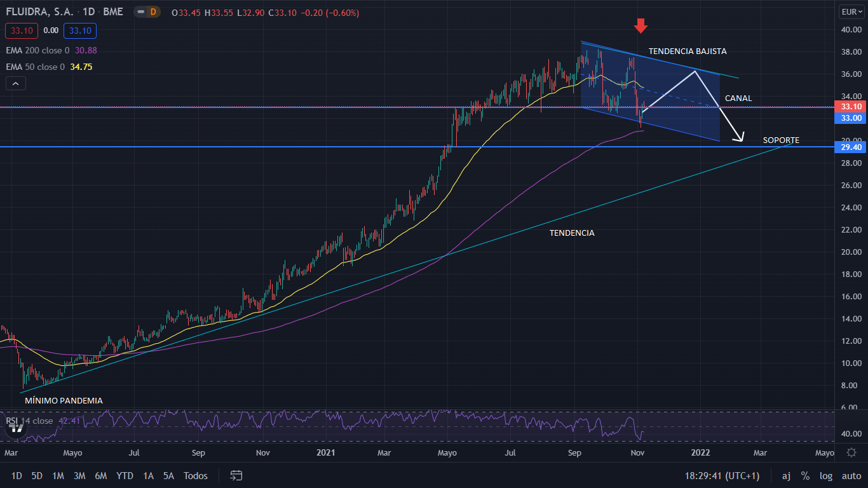Click the blue 29.40 support price label
This screenshot has height=488, width=868.
coord(851,147)
